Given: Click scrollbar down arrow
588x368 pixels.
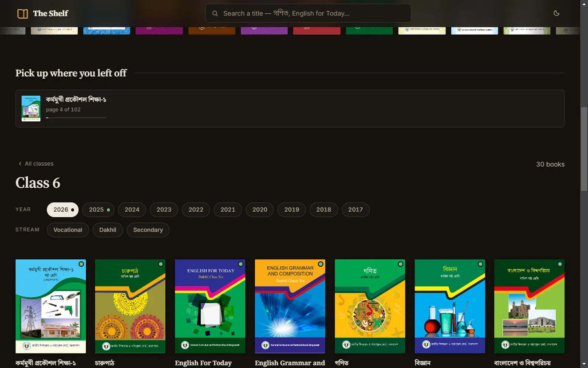Looking at the screenshot, I should click(x=584, y=364).
